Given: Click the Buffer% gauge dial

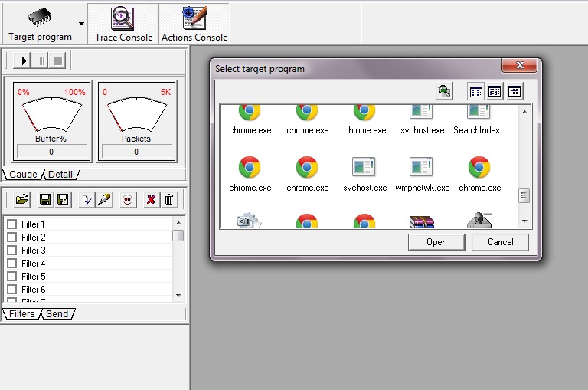Looking at the screenshot, I should (x=52, y=113).
